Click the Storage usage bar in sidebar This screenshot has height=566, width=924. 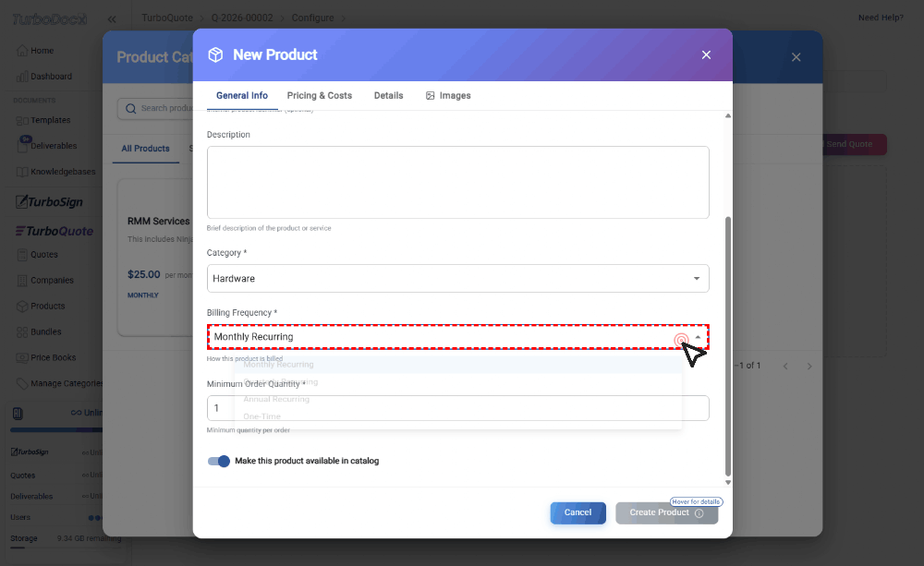tap(65, 548)
